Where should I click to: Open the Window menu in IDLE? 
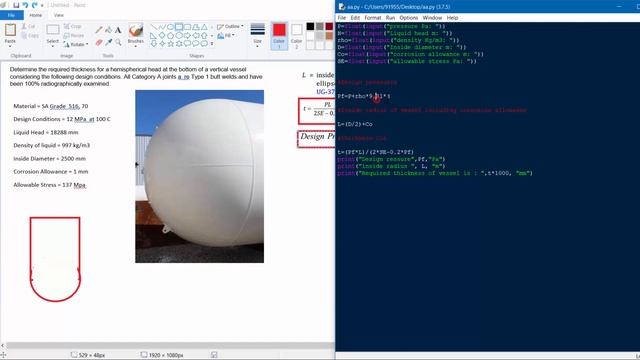tap(432, 18)
